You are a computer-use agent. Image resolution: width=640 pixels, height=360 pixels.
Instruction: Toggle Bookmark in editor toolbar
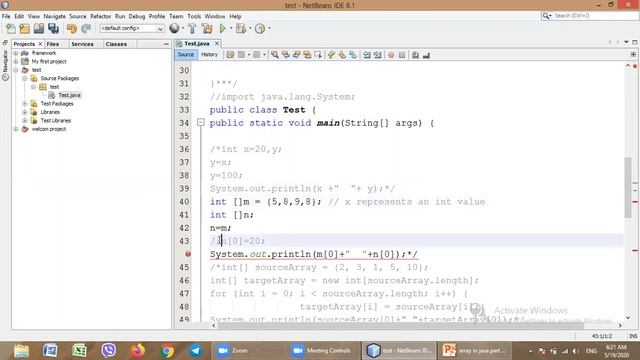[353, 55]
